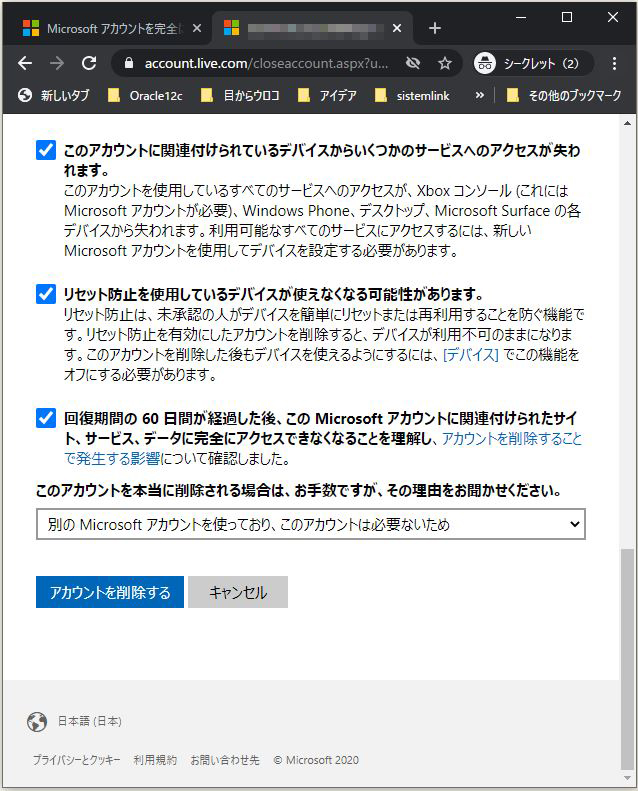
Task: Show hidden bookmarks with double chevron
Action: [x=479, y=95]
